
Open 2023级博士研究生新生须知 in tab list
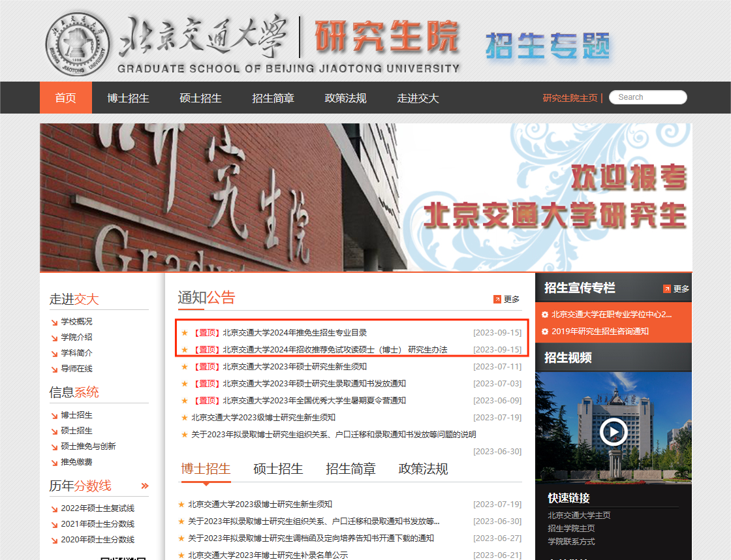[x=260, y=505]
